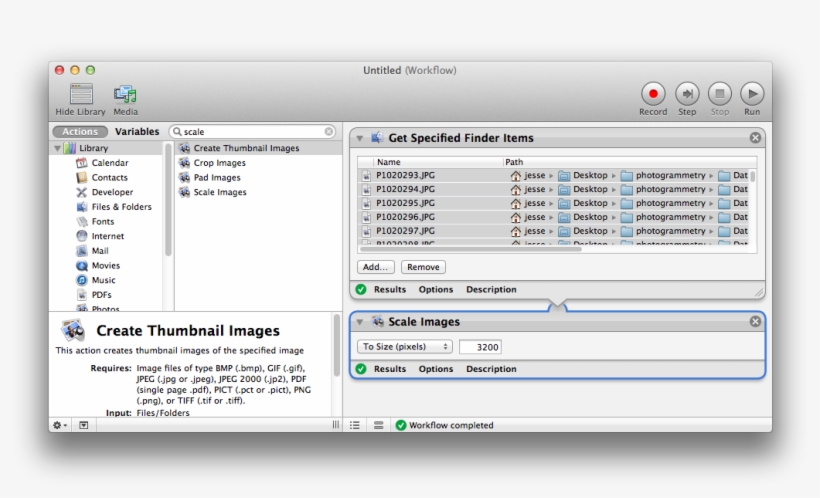The image size is (820, 498).
Task: Choose the Pad Images action
Action: [217, 178]
